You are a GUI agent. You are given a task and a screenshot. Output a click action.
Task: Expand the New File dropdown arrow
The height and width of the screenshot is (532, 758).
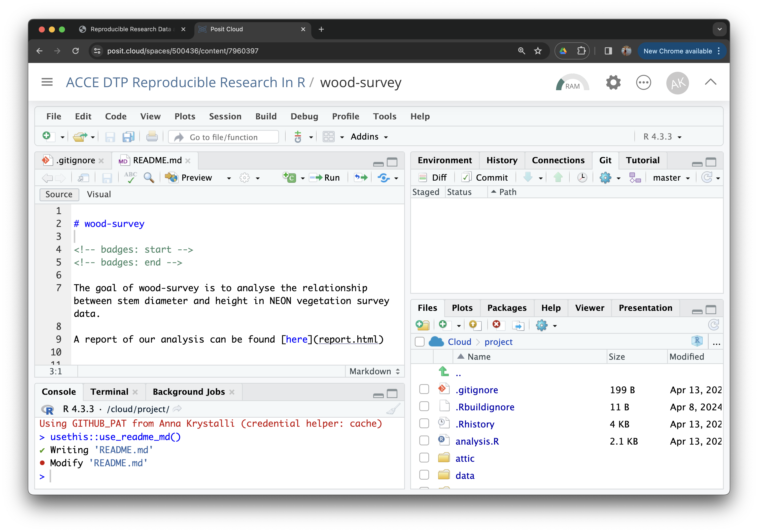point(62,137)
